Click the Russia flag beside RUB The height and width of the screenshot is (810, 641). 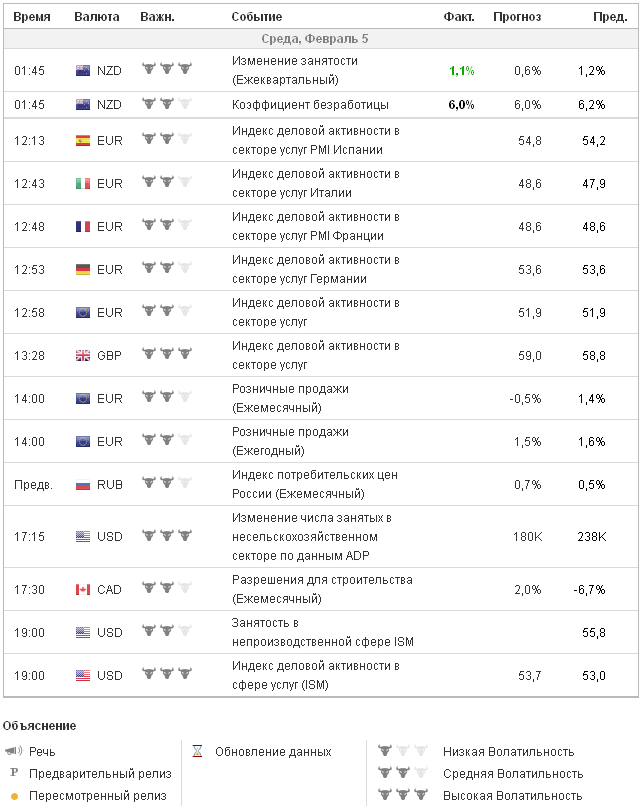tap(84, 485)
